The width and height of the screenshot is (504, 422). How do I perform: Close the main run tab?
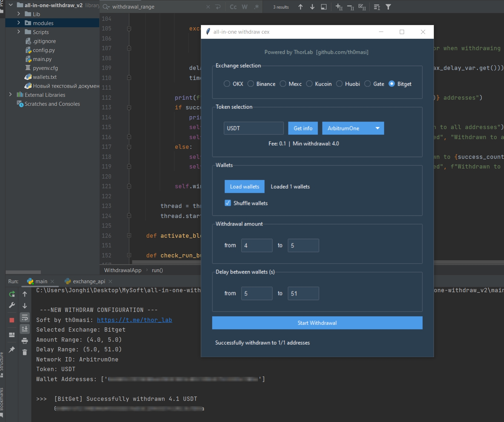[x=52, y=281]
